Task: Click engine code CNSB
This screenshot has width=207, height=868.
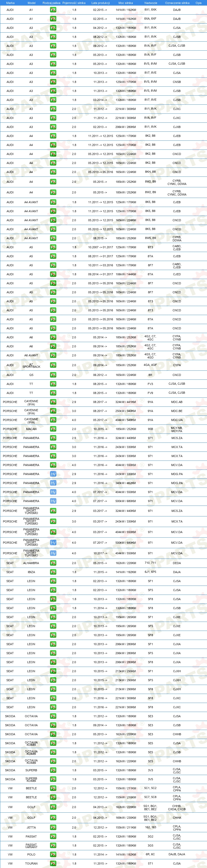Action: pos(177,82)
